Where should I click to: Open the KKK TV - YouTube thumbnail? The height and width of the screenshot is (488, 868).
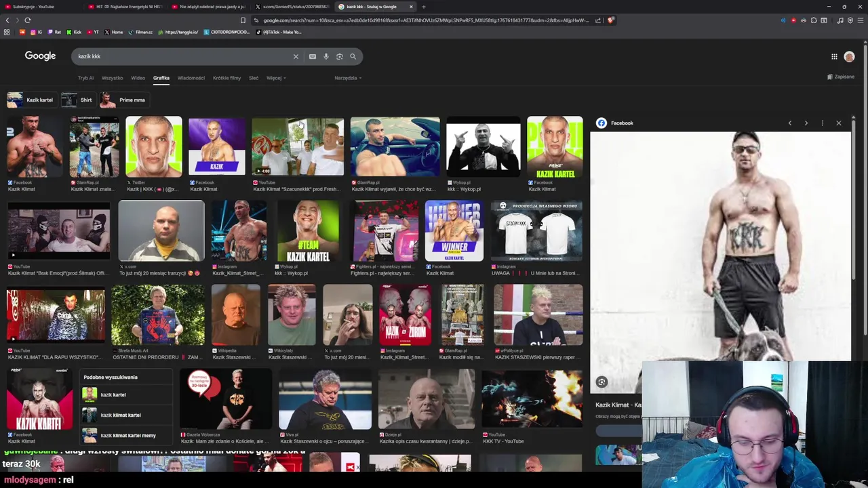532,399
